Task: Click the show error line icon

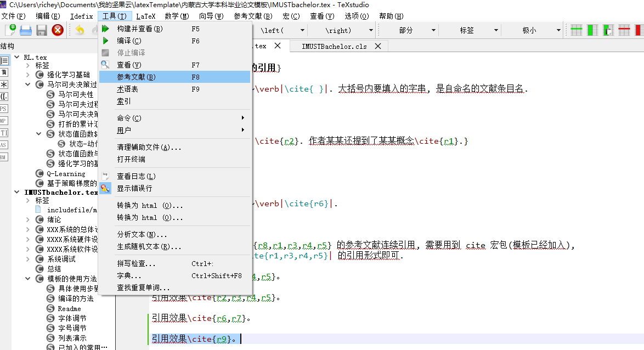Action: (105, 188)
